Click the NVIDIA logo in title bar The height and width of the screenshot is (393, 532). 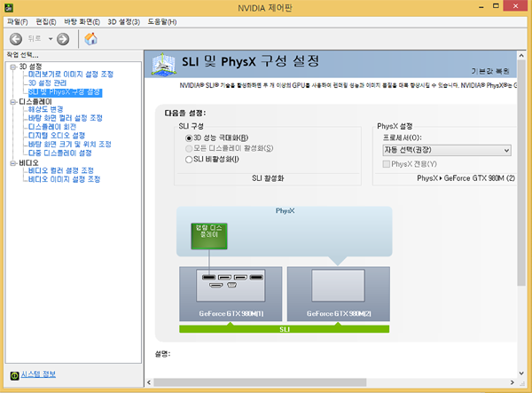9,7
